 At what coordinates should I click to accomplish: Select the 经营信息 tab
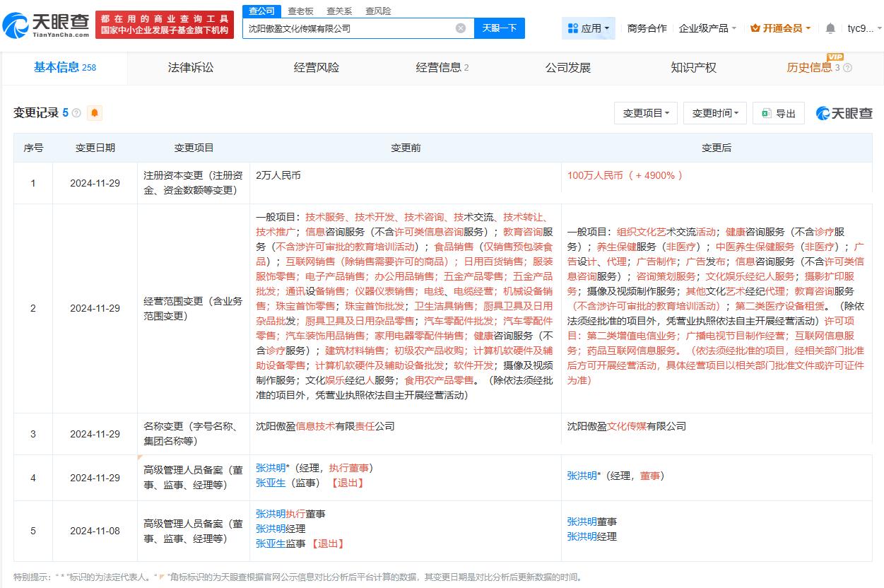click(x=442, y=68)
